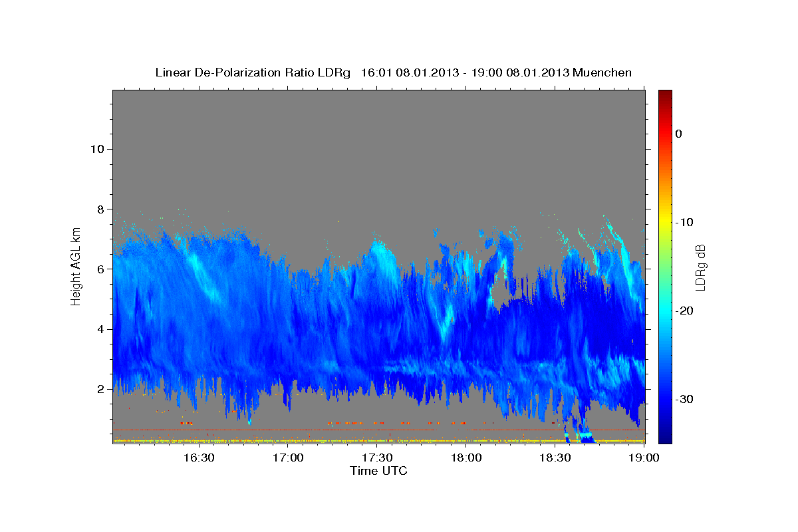
Task: Select the 17:00 time tick label
Action: [x=288, y=458]
